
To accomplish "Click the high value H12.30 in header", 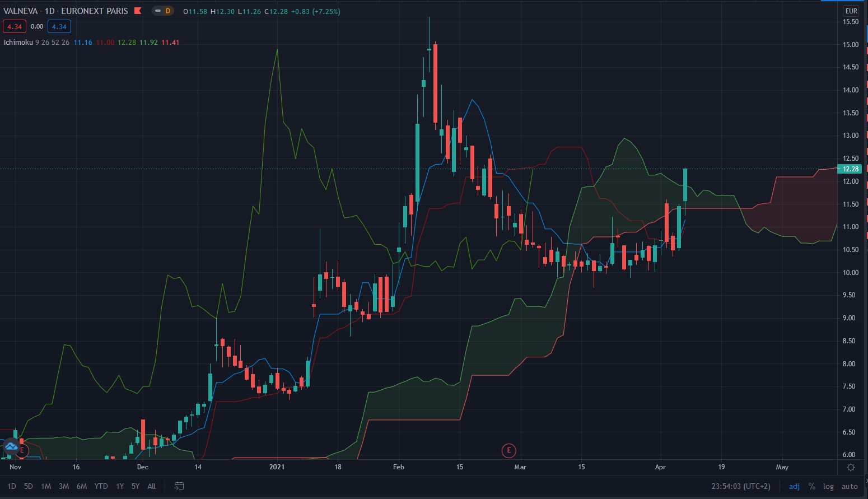I will [222, 11].
